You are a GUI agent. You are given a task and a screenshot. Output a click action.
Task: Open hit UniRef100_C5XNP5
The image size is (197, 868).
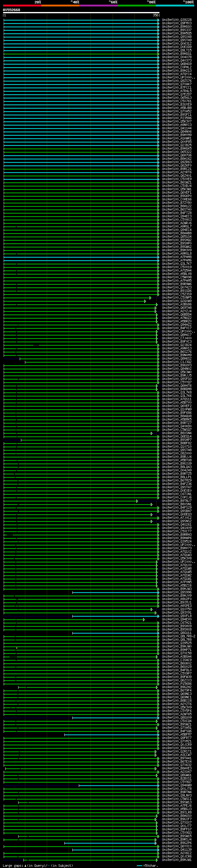click(176, 298)
